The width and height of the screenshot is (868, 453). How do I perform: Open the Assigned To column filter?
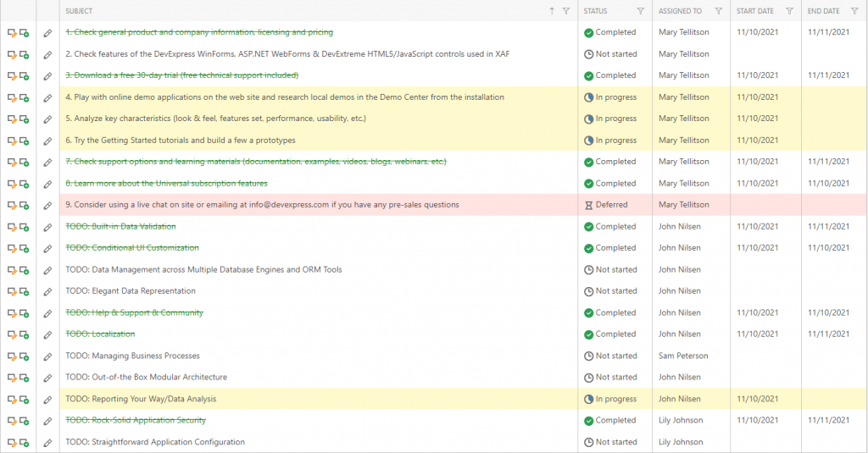click(x=718, y=11)
